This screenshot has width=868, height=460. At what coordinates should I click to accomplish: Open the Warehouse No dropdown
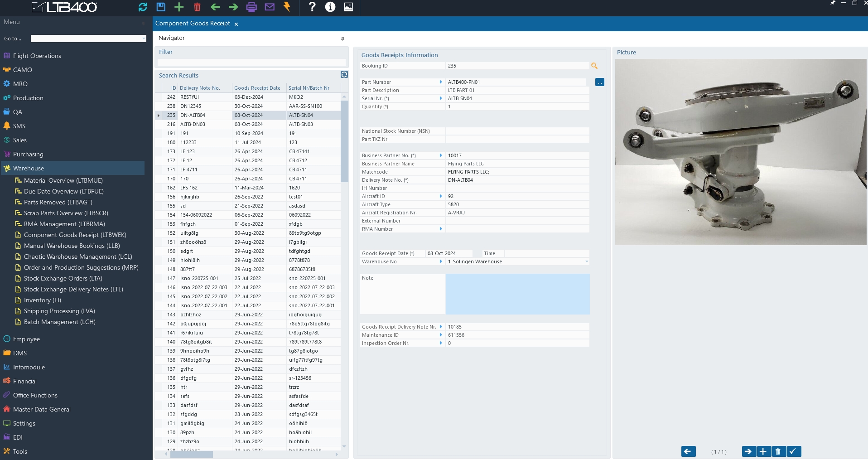pyautogui.click(x=587, y=262)
